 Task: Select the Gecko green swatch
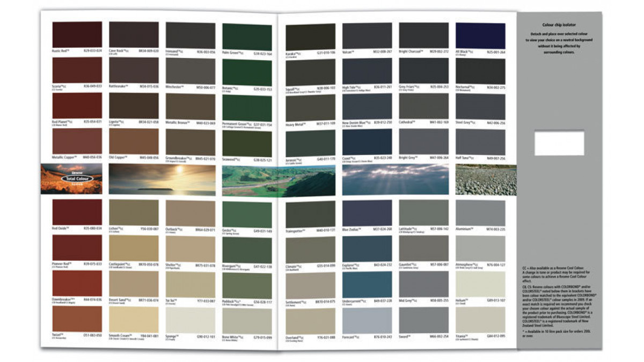pos(247,213)
